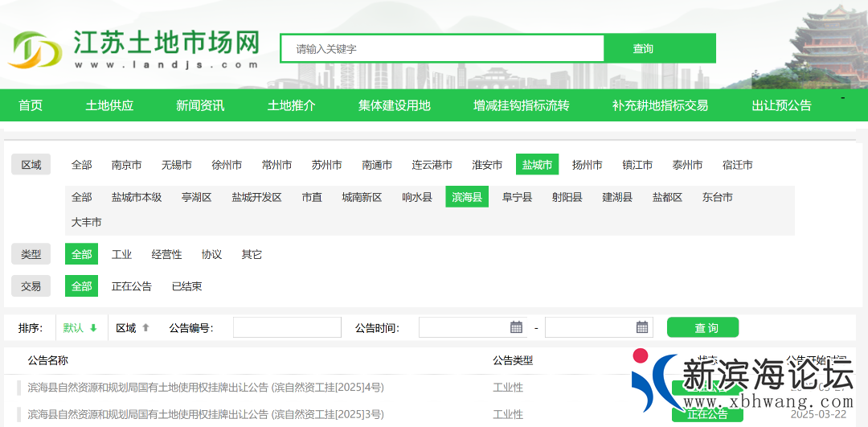Image resolution: width=868 pixels, height=427 pixels.
Task: Click the keyword search input field
Action: click(442, 48)
